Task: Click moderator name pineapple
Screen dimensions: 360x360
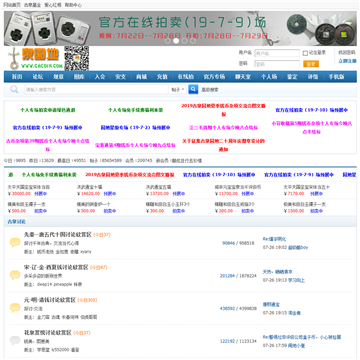Action: [63, 285]
